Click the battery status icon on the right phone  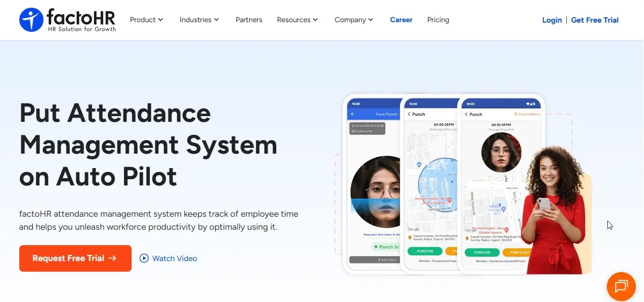pos(534,104)
